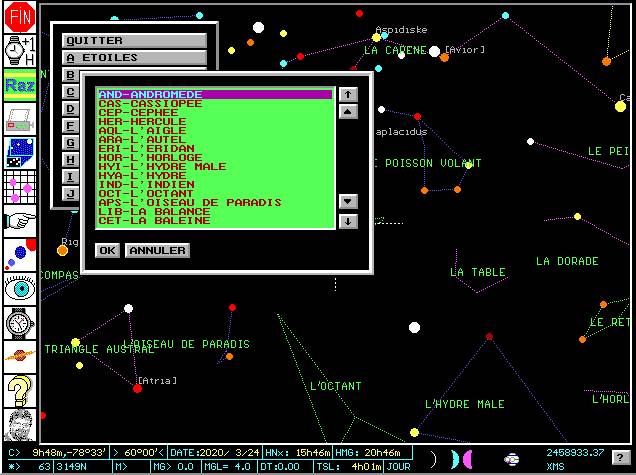Select AQL-L'AIGLE in the list
Screen dimensions: 636x475
click(215, 130)
